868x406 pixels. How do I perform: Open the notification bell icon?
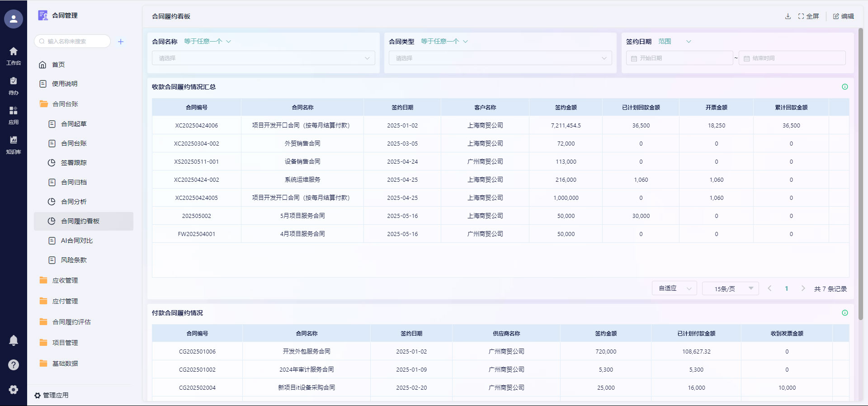click(x=14, y=340)
